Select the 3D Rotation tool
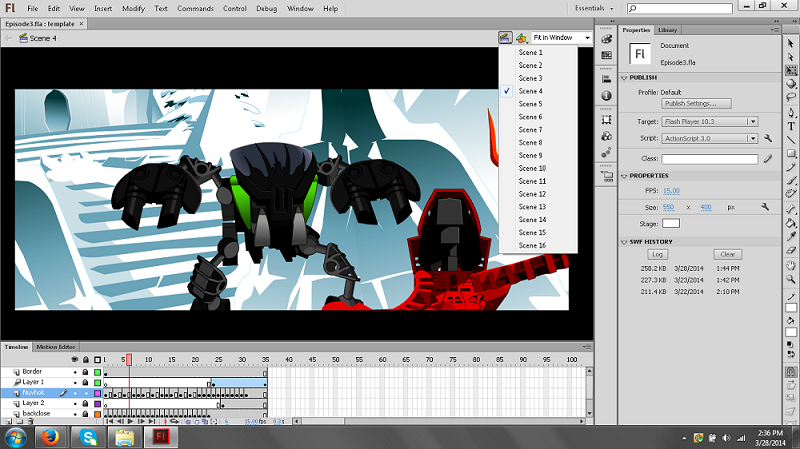800x449 pixels. point(791,84)
